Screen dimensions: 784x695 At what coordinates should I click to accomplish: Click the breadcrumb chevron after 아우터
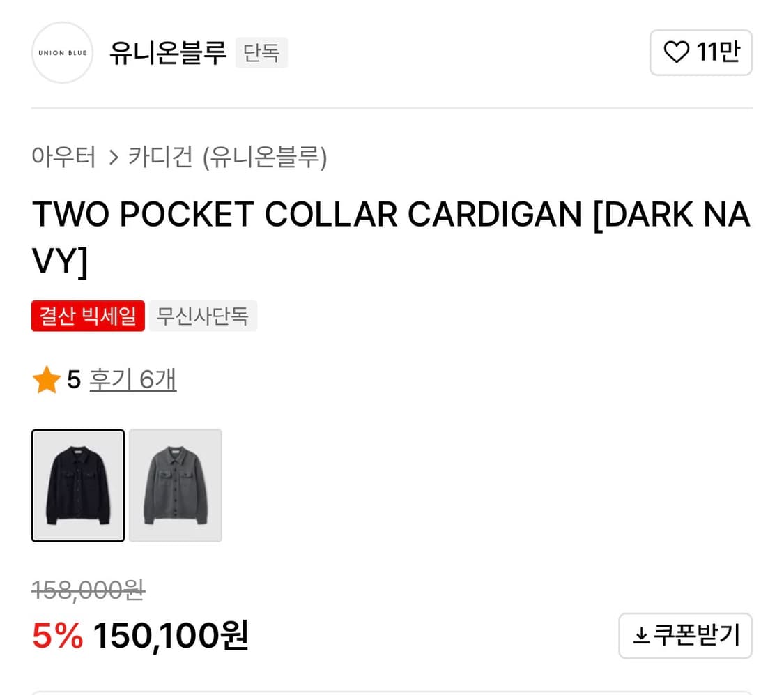pos(114,158)
